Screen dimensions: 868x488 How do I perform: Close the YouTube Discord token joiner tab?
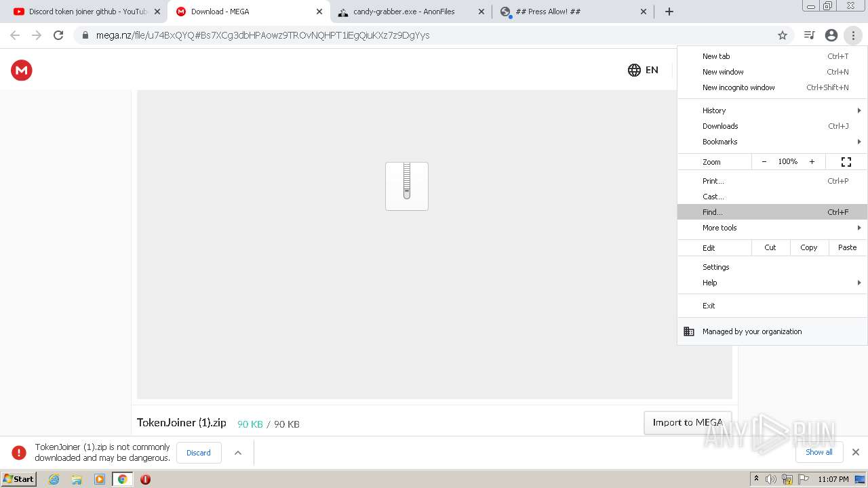click(157, 12)
